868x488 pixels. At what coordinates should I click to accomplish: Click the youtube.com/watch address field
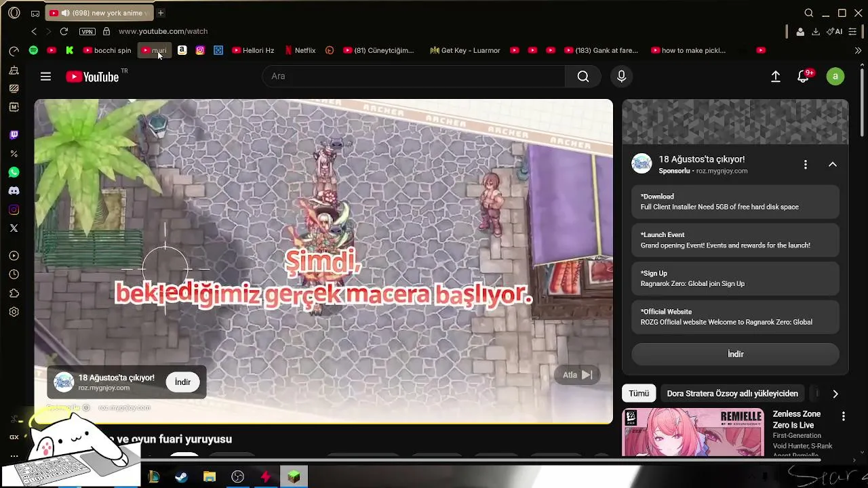pos(163,31)
